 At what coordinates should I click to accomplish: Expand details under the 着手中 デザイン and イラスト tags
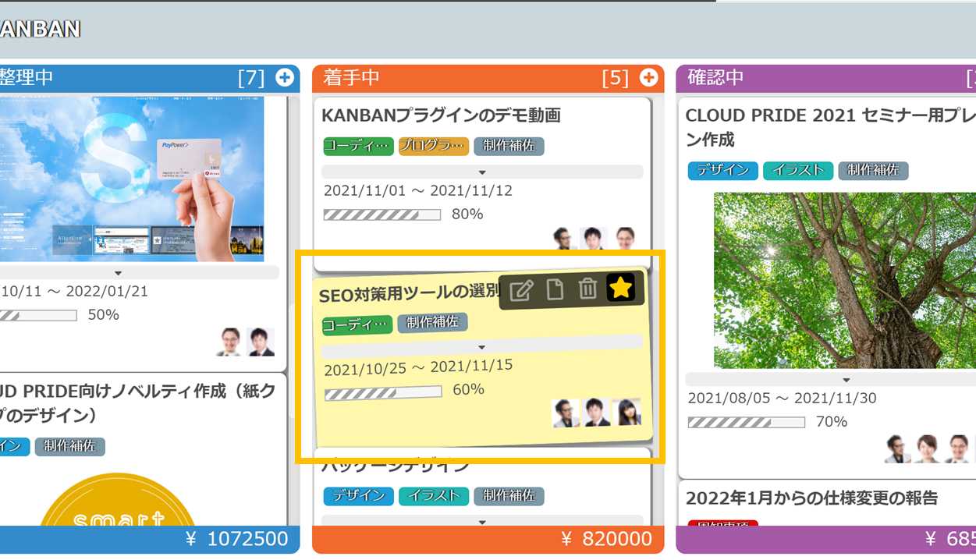(x=482, y=522)
